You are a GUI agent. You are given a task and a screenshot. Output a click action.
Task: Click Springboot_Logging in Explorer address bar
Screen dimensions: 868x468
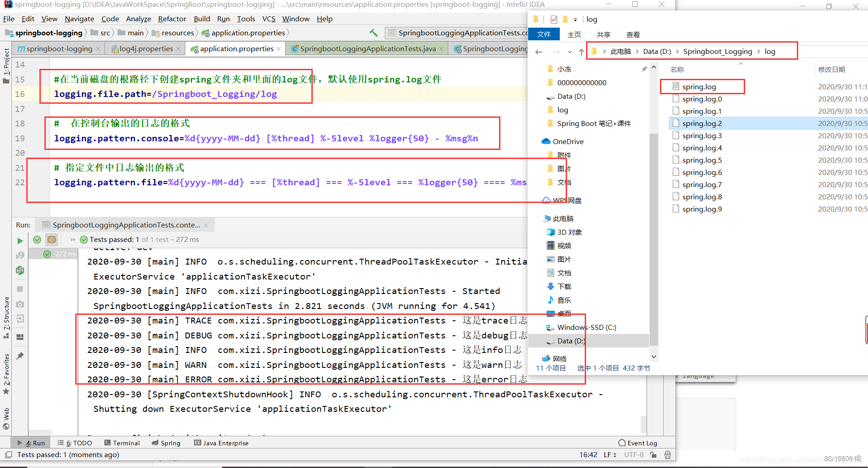click(718, 51)
